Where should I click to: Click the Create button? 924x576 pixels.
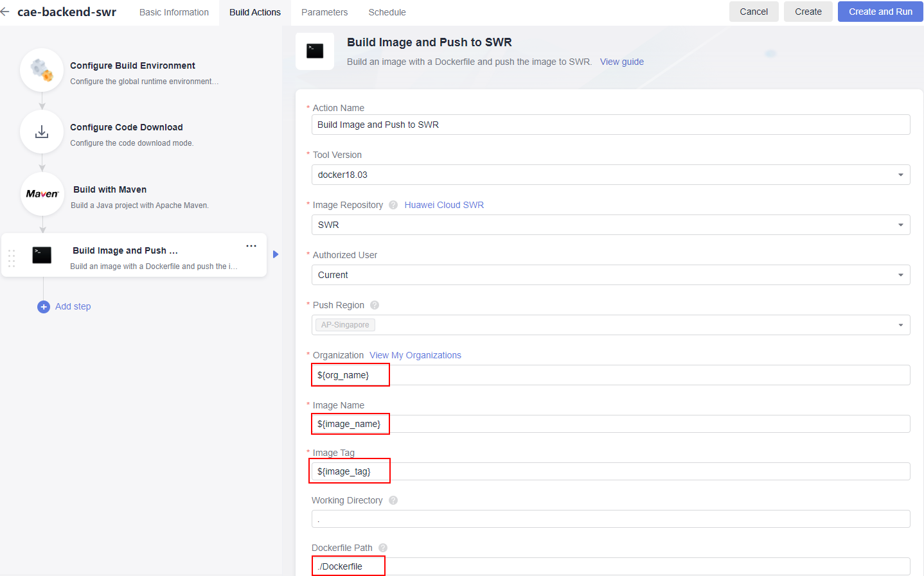808,12
